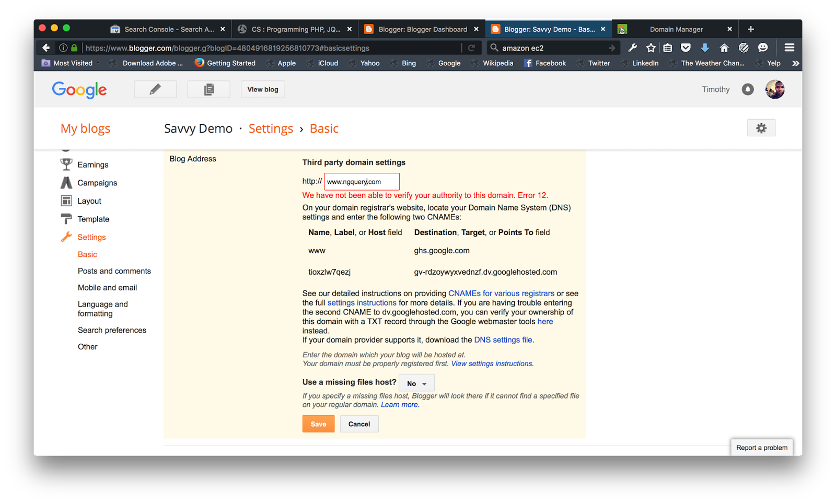Open the bookmarks list icon
Screen dimensions: 836x504
[x=668, y=48]
